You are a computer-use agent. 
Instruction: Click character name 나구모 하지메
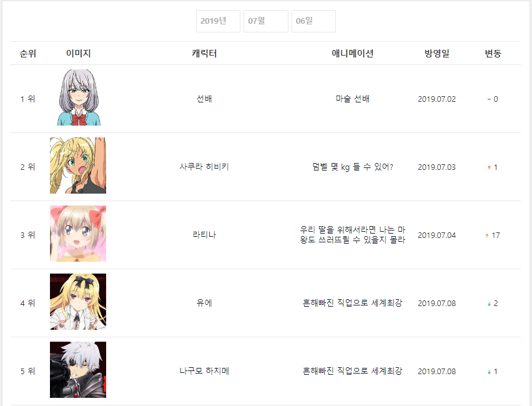[x=204, y=371]
